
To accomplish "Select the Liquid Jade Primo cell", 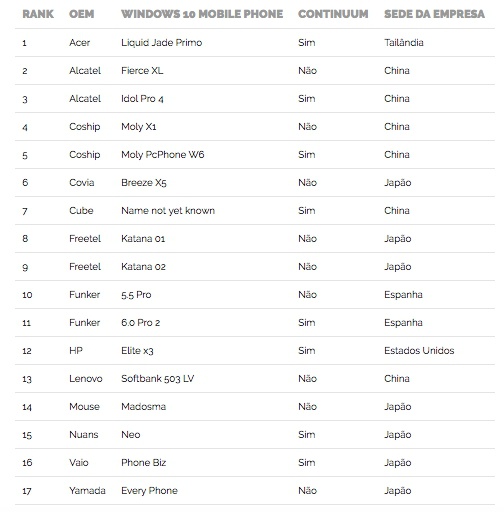I will 162,43.
